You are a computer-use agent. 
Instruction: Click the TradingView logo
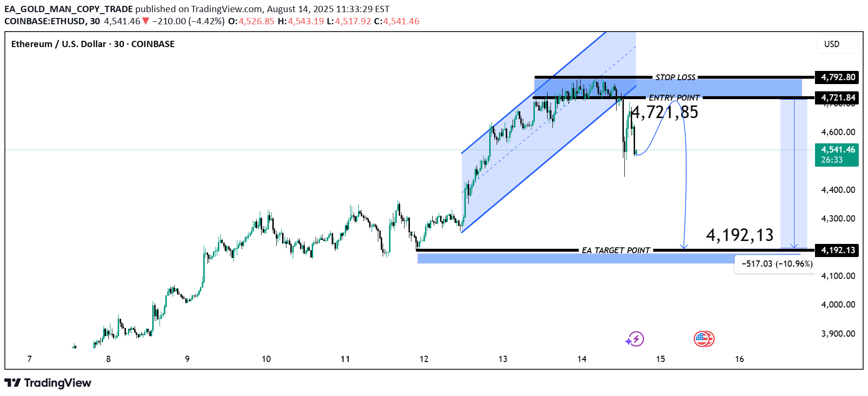[48, 383]
